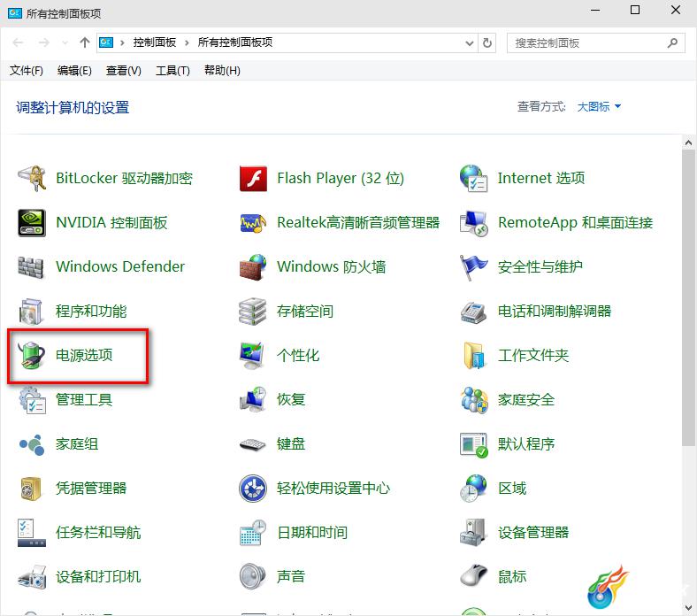Open the Windows Defender wall icon

click(32, 267)
